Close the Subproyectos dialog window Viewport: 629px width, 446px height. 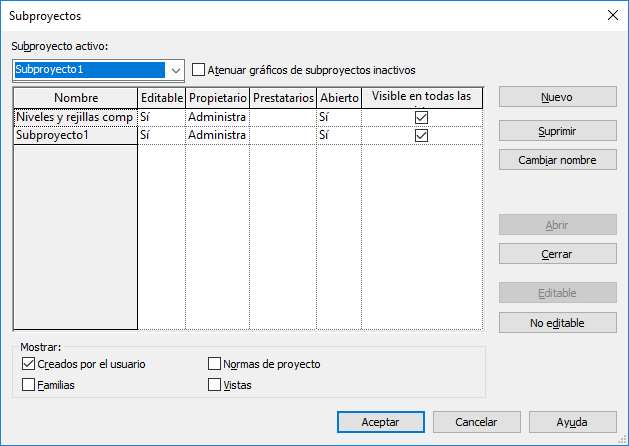tap(610, 15)
